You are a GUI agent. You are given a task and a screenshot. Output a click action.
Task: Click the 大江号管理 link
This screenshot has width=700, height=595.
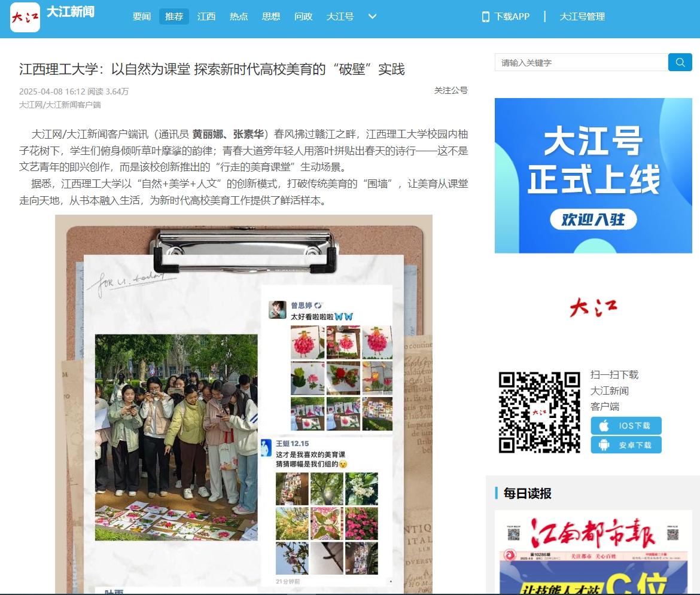[x=582, y=17]
